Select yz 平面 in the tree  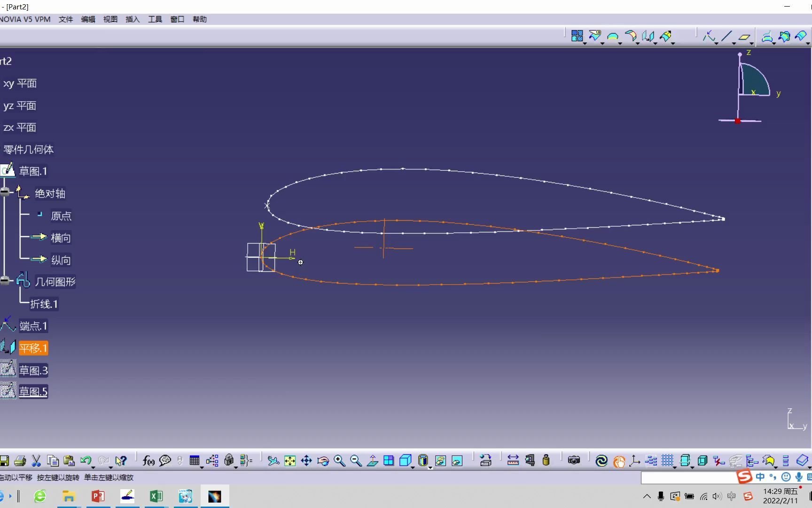tap(20, 105)
